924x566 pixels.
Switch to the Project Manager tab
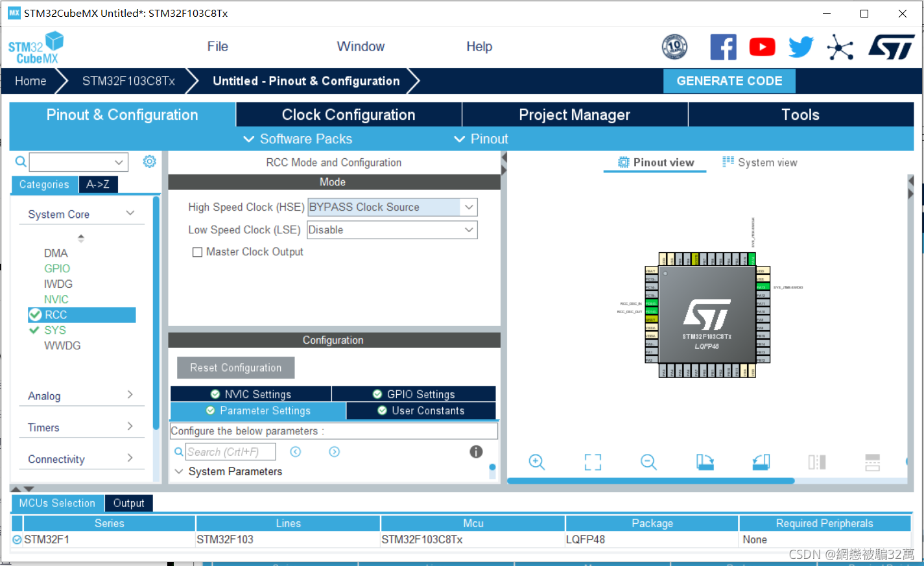[x=575, y=115]
